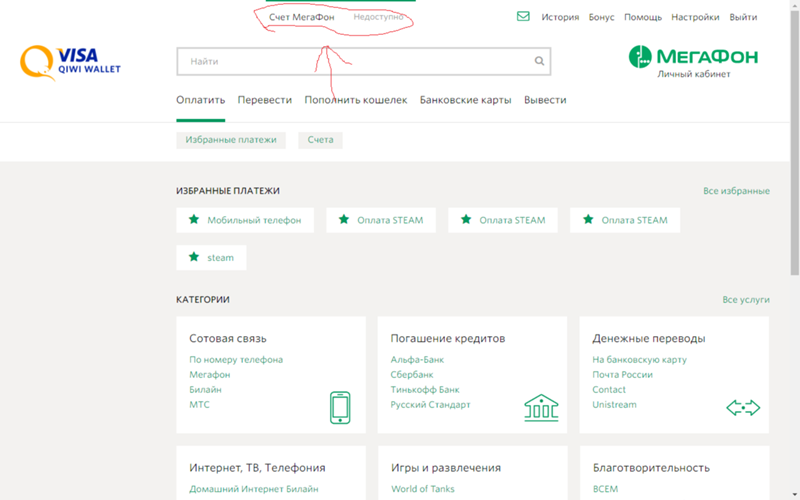Open the Интернет, ТВ, Телефония heading
The image size is (800, 500).
coord(257,468)
